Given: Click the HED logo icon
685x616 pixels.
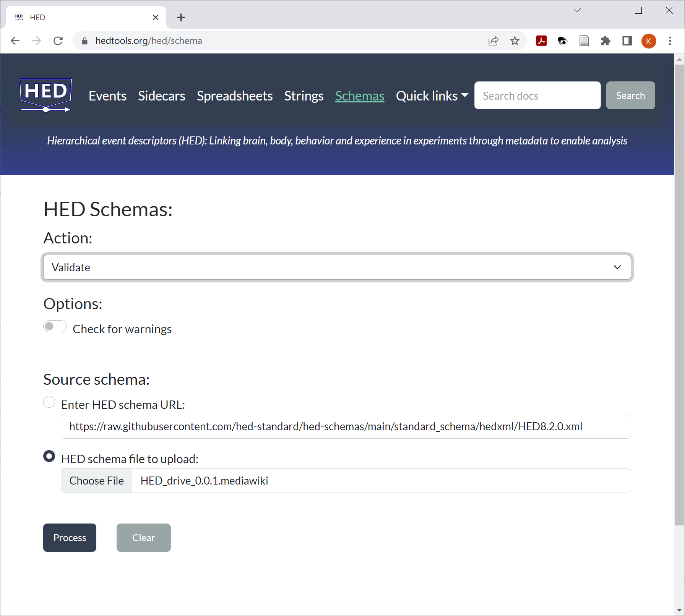Looking at the screenshot, I should point(45,96).
